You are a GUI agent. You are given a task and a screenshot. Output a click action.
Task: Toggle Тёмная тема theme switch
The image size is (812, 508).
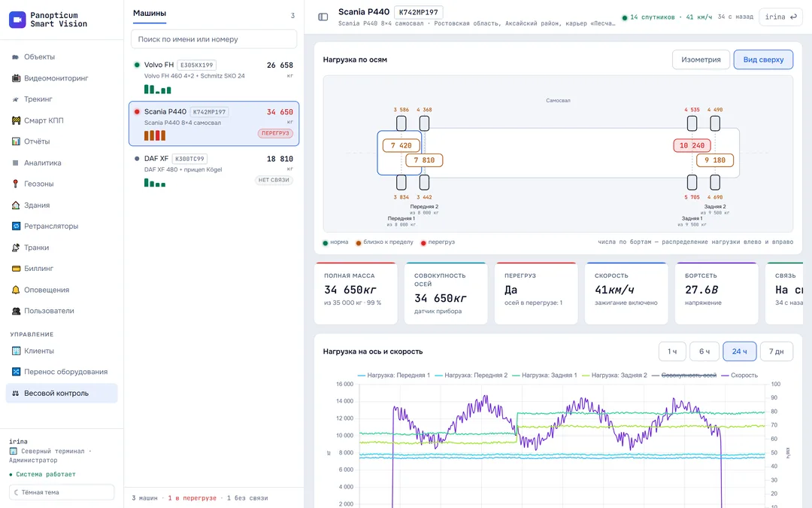click(62, 492)
